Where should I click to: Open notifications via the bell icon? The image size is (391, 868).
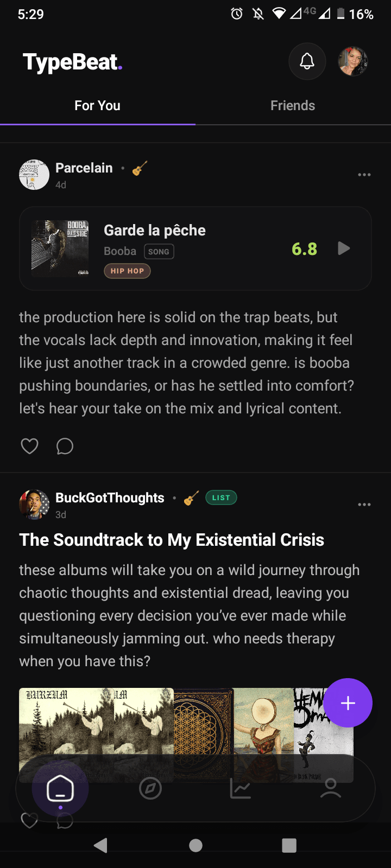click(307, 61)
